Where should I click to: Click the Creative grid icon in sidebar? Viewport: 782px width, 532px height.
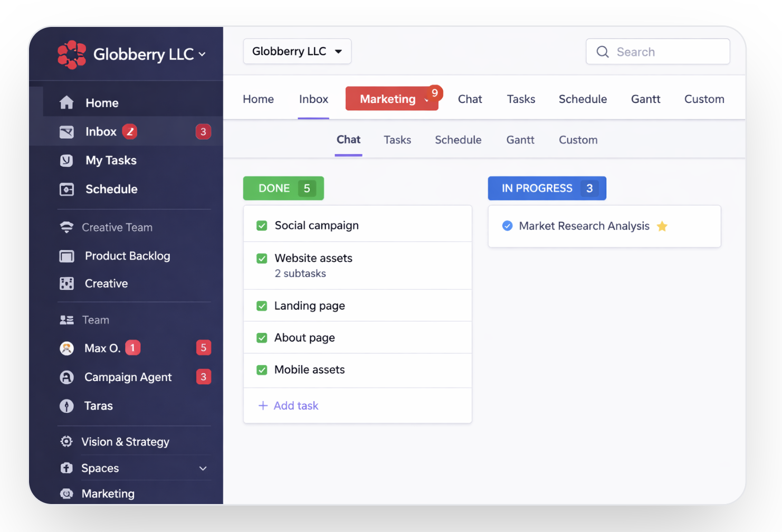point(66,283)
